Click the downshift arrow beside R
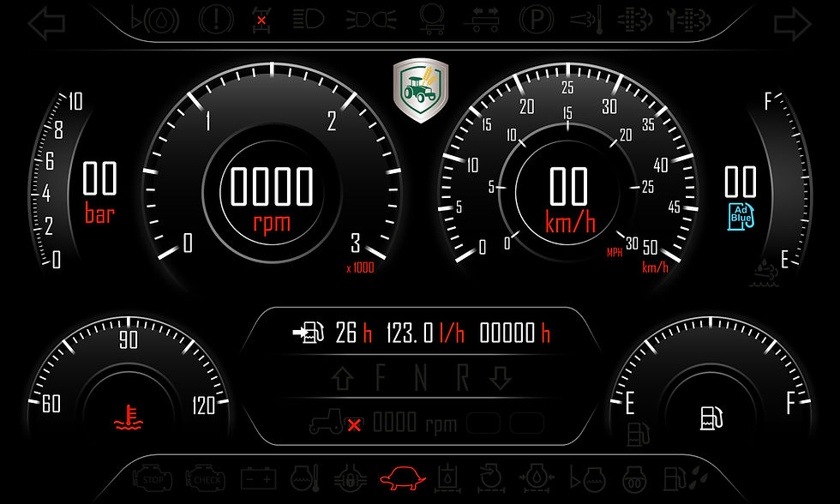Screen dimensions: 840x504 coord(501,378)
